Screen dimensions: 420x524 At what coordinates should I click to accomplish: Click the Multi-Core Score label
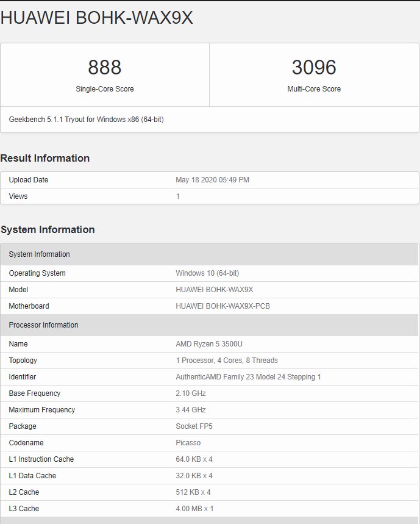314,89
